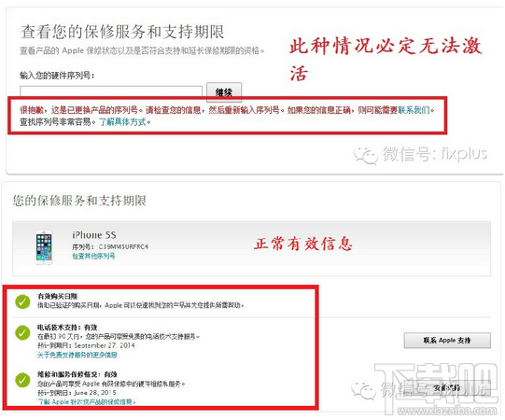Click the green checkmark beside 维修和服务保修情况
Screen dimensions: 505x420
[22, 380]
